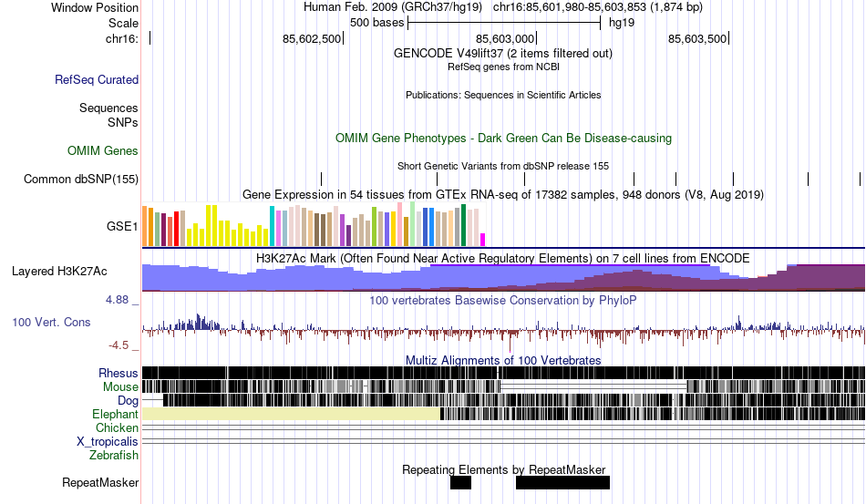Click the turquoise bar in the GTEx expression chart
The width and height of the screenshot is (866, 504).
tap(272, 226)
